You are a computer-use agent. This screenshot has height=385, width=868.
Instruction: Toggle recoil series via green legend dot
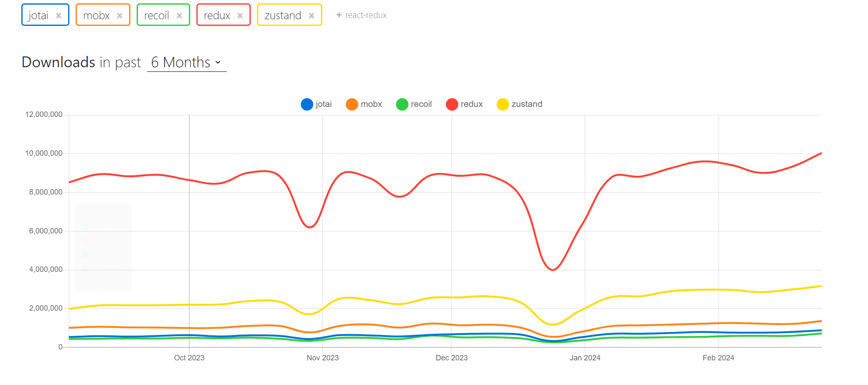point(402,104)
